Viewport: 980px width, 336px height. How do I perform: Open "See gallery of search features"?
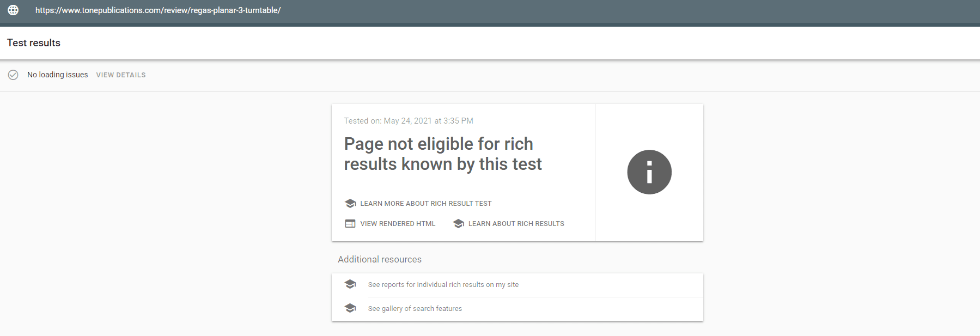click(415, 309)
